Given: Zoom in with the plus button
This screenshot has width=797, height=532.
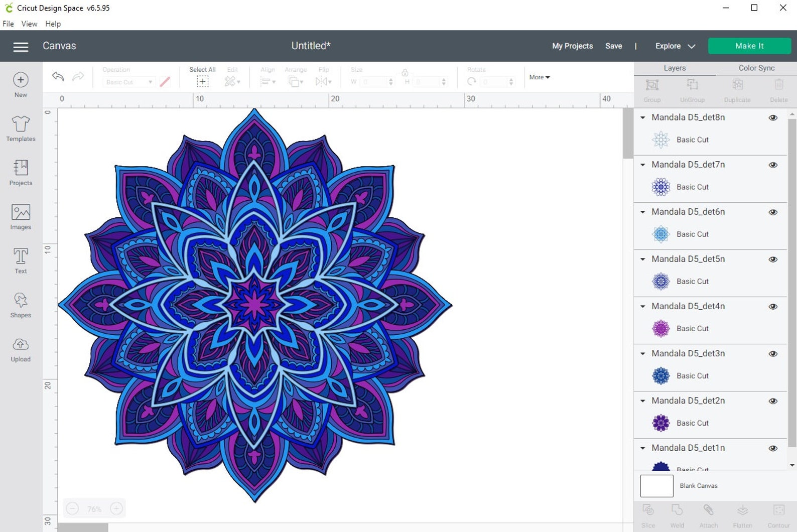Looking at the screenshot, I should tap(116, 508).
